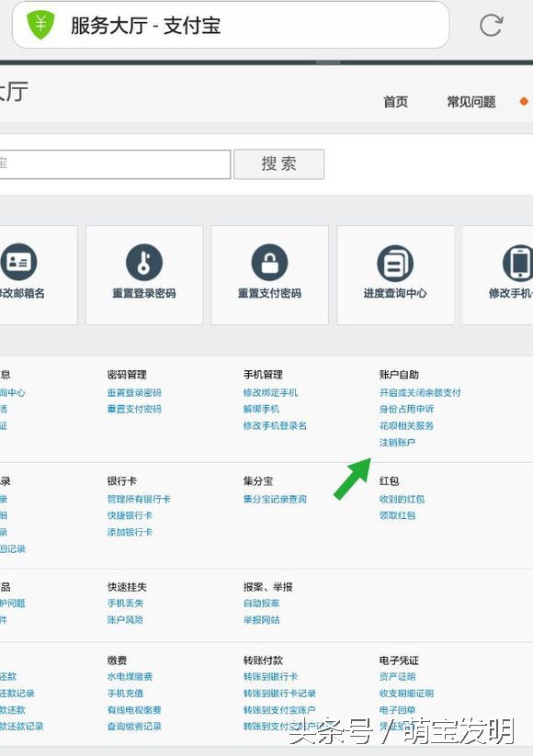The width and height of the screenshot is (533, 756).
Task: Click the 银行卡 section heading
Action: coord(122,480)
